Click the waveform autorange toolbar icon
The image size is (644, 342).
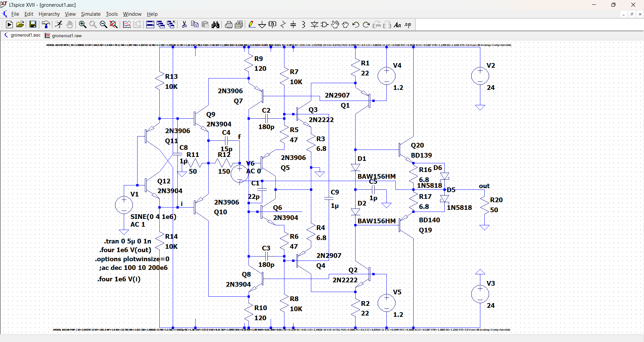[127, 24]
